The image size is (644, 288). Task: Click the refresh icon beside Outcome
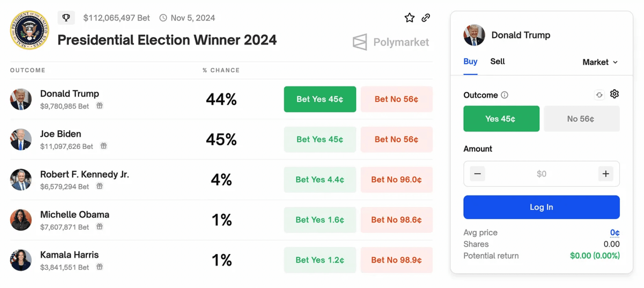[599, 95]
